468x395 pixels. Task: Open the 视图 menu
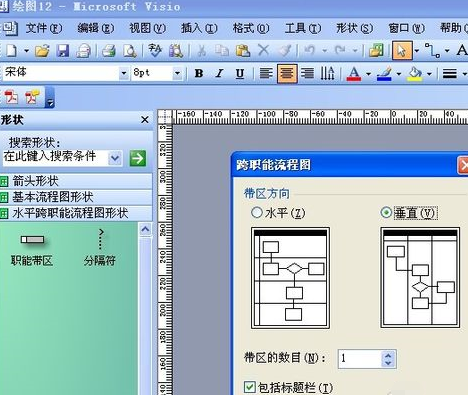click(x=147, y=28)
